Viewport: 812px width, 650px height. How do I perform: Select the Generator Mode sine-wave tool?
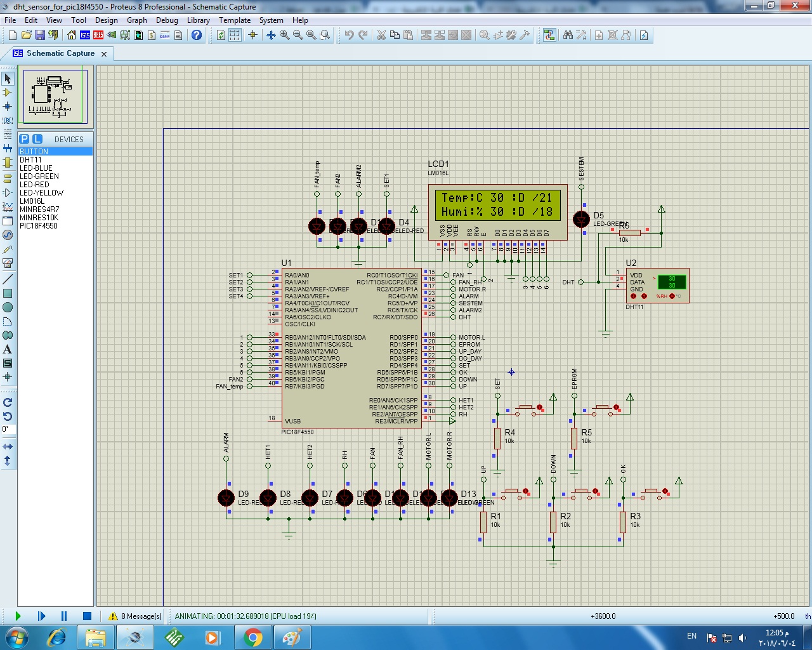pyautogui.click(x=8, y=235)
